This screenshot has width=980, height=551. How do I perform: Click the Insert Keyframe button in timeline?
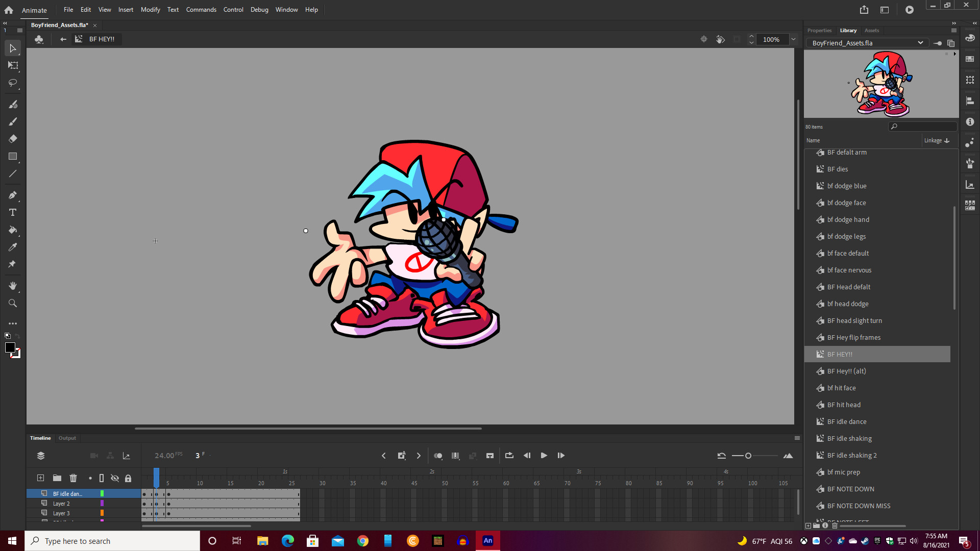[402, 456]
